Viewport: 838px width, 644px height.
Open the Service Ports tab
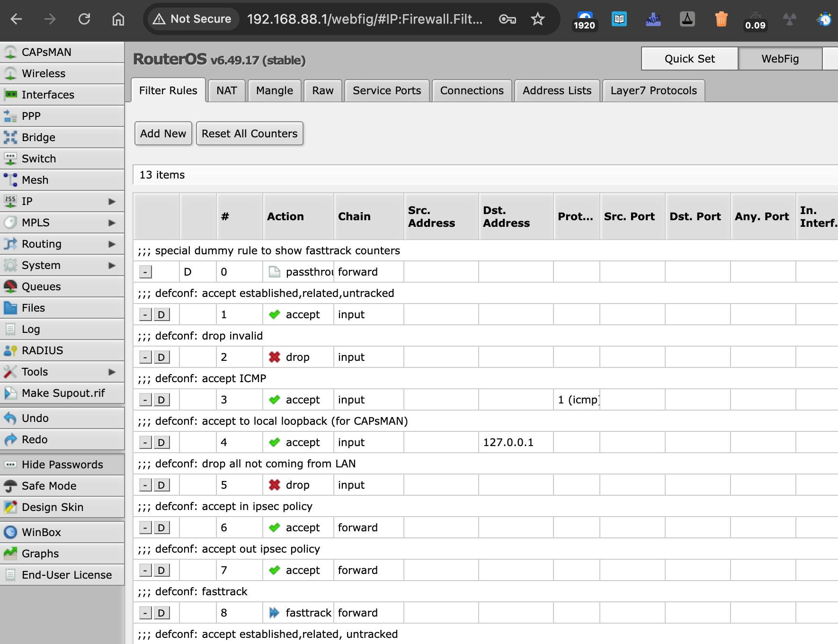(387, 90)
